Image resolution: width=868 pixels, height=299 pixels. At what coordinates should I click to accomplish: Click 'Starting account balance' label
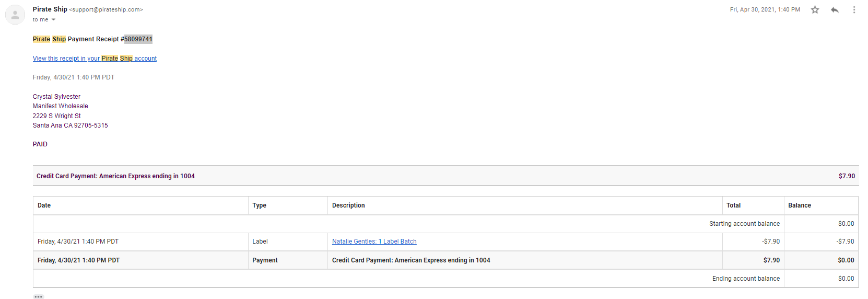[x=744, y=224]
